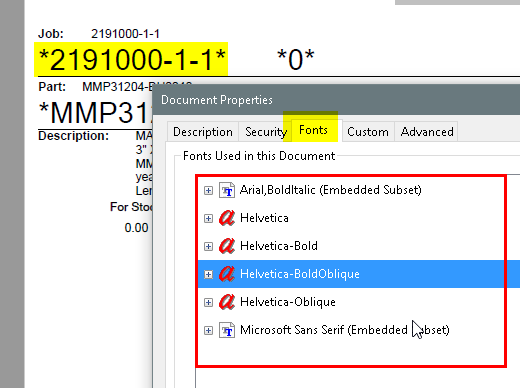
Task: Click the Description: label in document
Action: (73, 136)
